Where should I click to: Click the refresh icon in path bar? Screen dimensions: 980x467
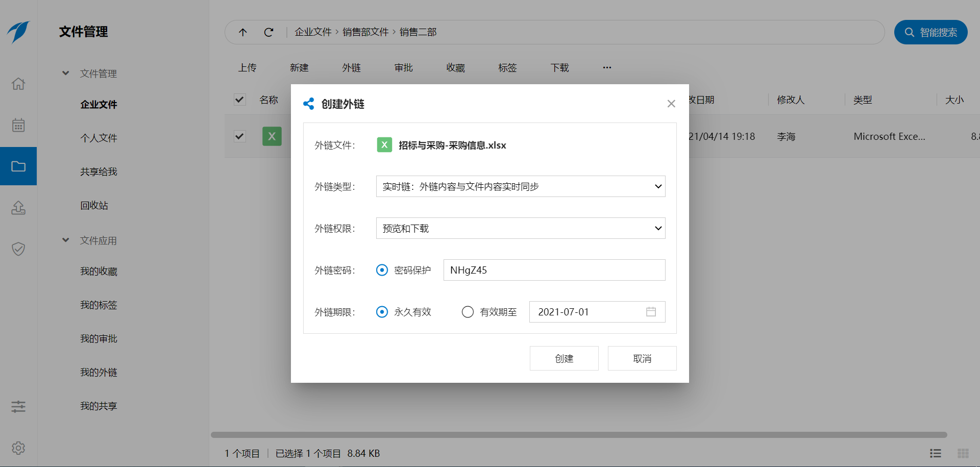(x=268, y=32)
